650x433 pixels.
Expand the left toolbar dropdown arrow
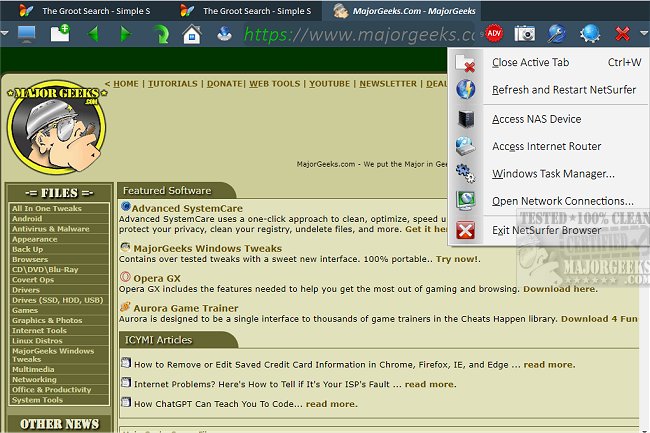tap(5, 33)
